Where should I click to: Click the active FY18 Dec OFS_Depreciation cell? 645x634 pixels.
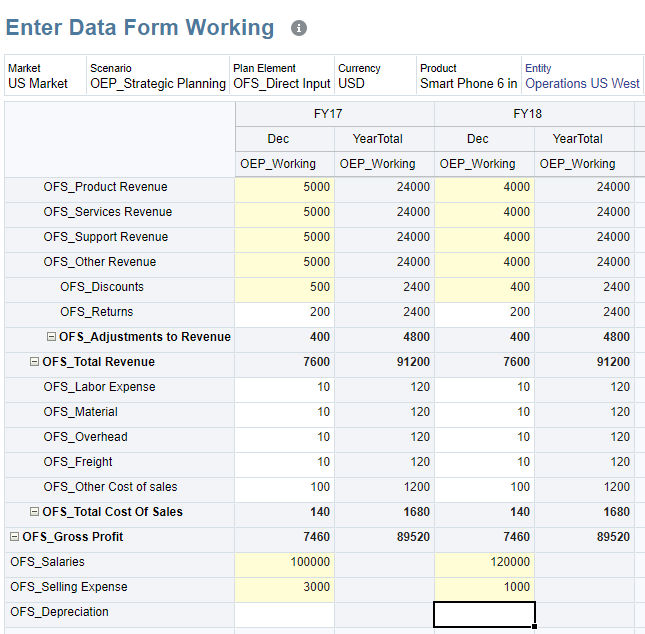click(x=485, y=614)
